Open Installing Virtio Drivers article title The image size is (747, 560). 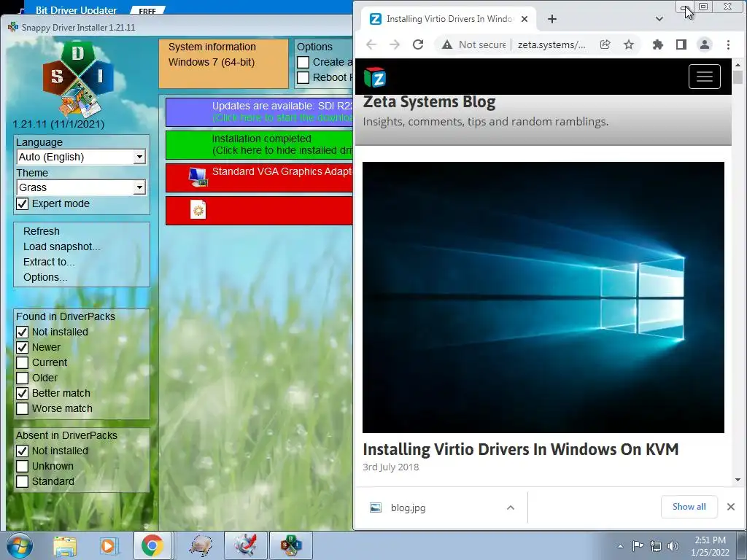coord(520,449)
